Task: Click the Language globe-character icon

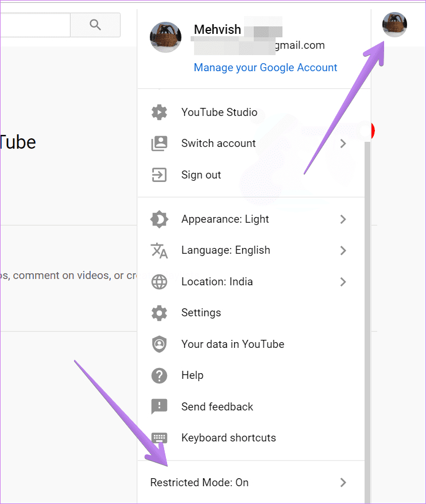Action: point(159,250)
